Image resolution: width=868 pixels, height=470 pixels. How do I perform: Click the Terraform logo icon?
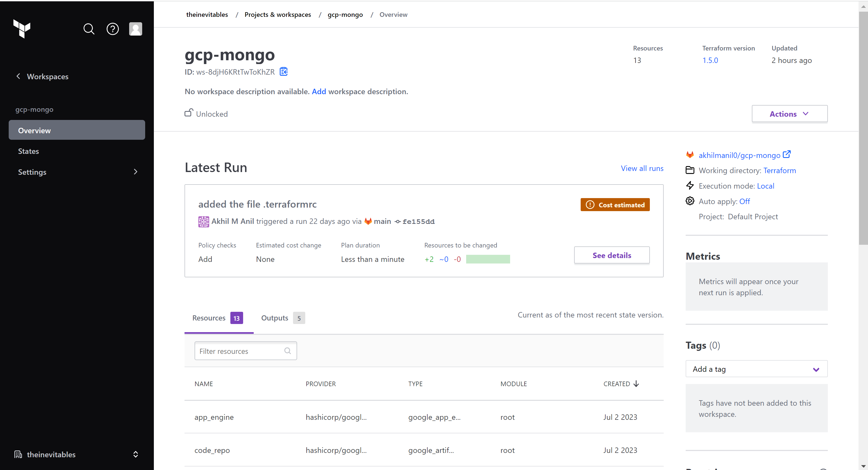point(22,29)
